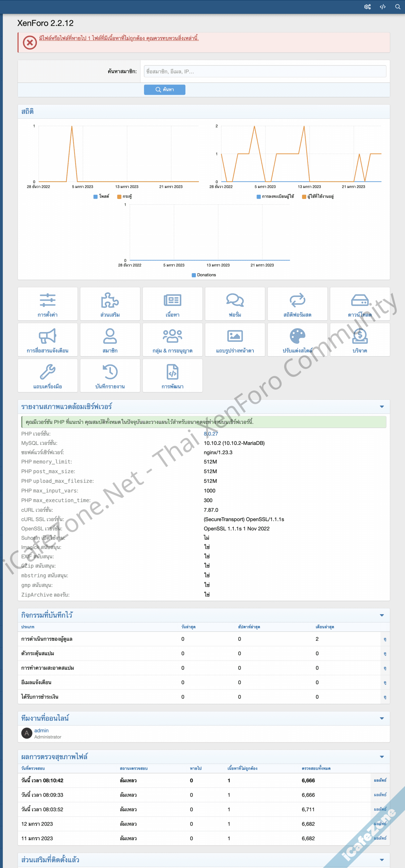Open the การตั้งค่า settings sliders icon
This screenshot has height=868, width=405.
coord(48,300)
